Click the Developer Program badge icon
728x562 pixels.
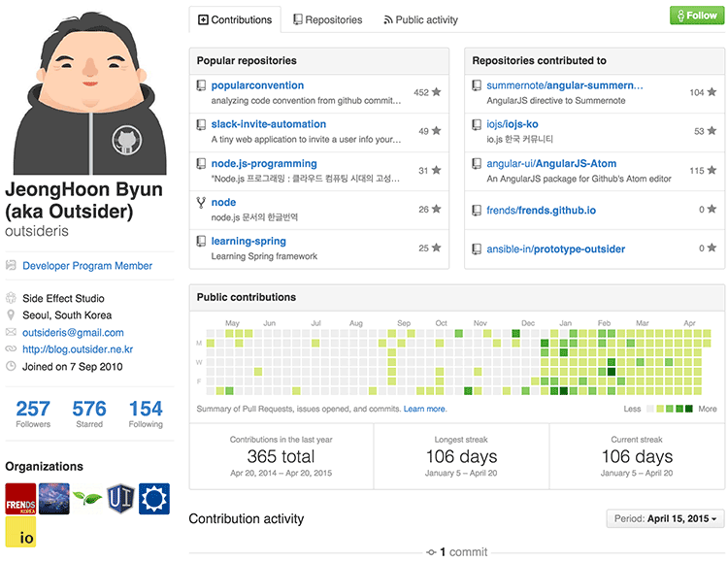coord(11,265)
